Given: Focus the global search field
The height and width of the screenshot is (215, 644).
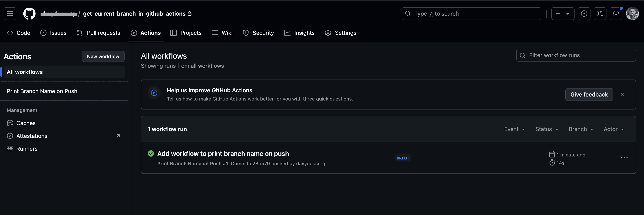Looking at the screenshot, I should pos(471,14).
